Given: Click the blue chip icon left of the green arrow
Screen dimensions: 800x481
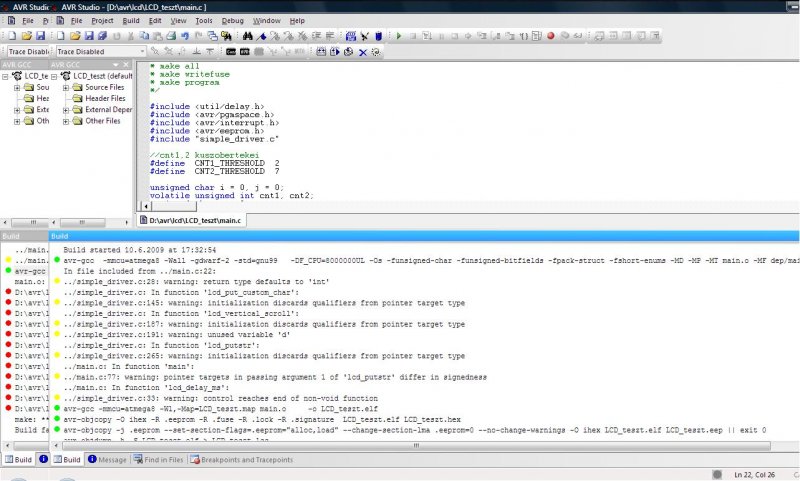Looking at the screenshot, I should [379, 36].
